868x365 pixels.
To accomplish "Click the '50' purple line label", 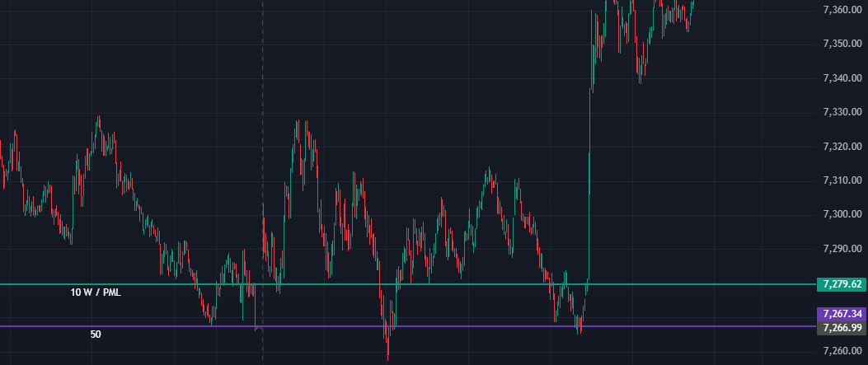I will [x=96, y=335].
